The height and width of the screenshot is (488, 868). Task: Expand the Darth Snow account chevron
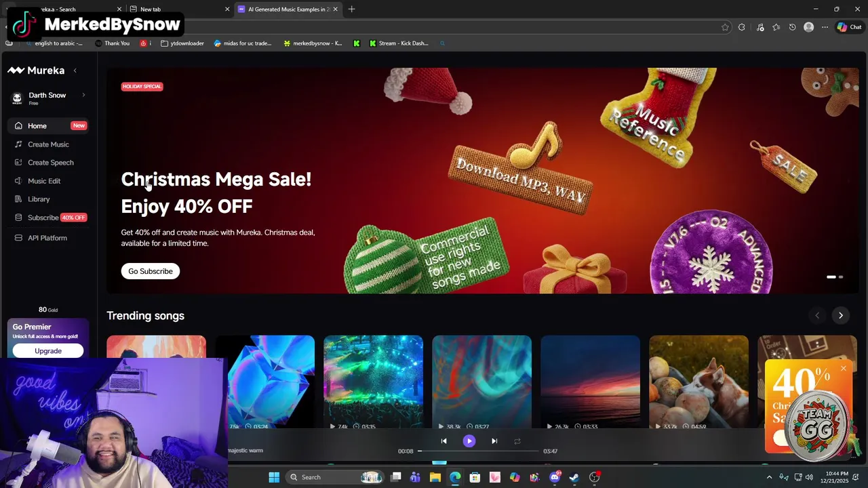coord(83,95)
